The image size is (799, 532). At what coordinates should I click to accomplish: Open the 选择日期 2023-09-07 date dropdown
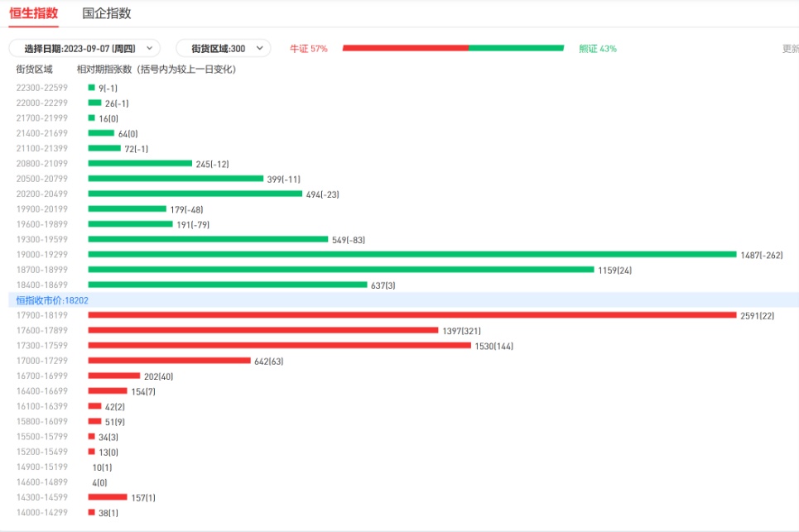pyautogui.click(x=84, y=49)
